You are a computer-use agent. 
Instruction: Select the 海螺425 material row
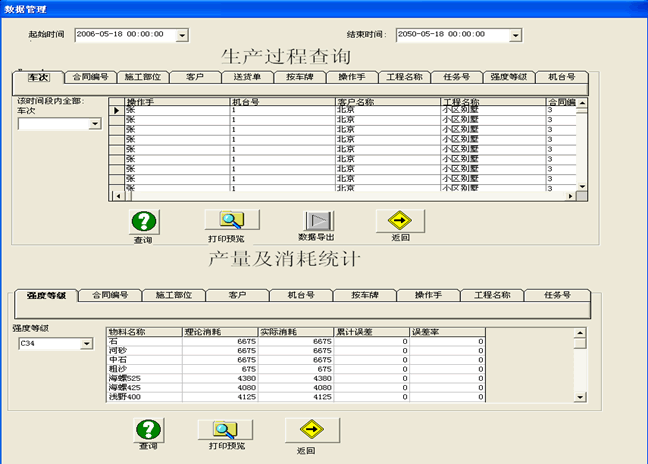[296, 388]
